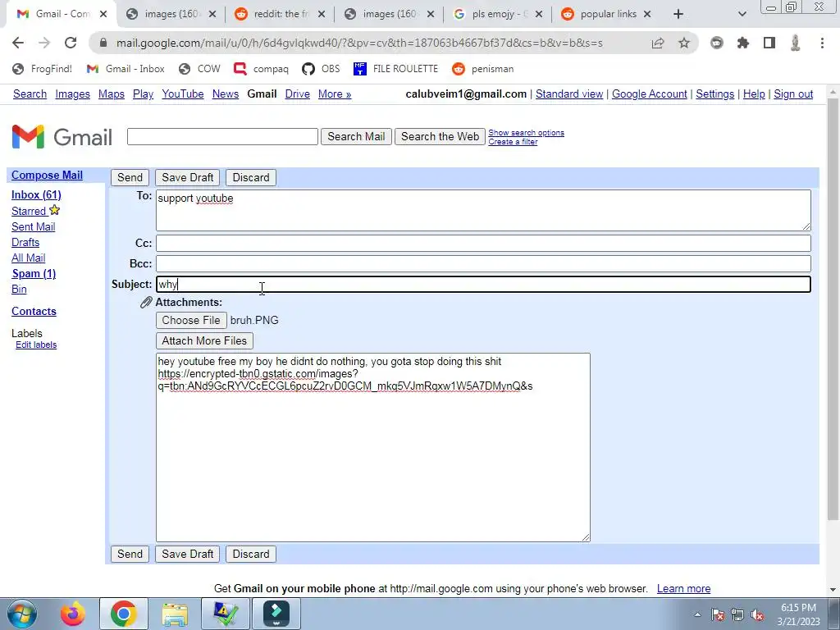840x630 pixels.
Task: Open FrogFind! bookmark
Action: [43, 69]
